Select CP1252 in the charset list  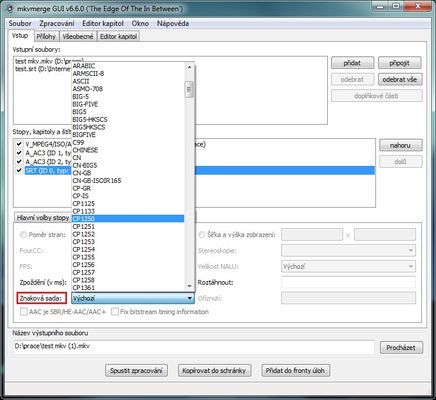[128, 234]
